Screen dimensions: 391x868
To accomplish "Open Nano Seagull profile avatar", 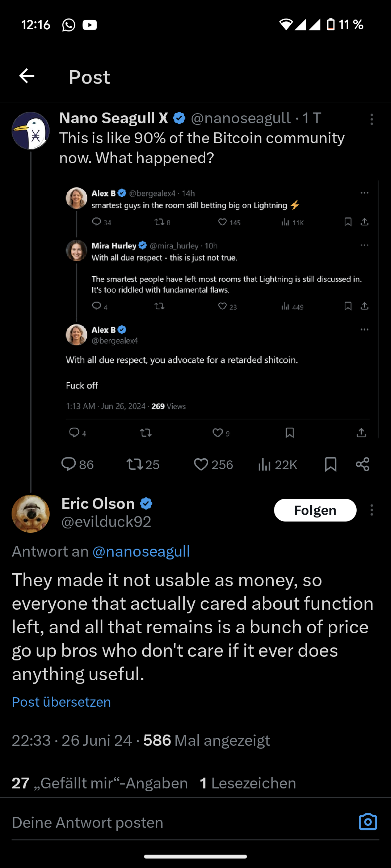I will 31,131.
